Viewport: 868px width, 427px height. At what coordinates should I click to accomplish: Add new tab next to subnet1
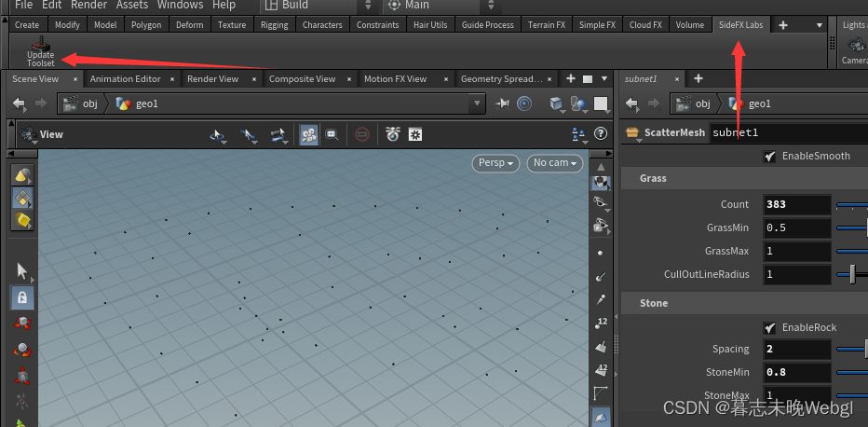coord(698,79)
